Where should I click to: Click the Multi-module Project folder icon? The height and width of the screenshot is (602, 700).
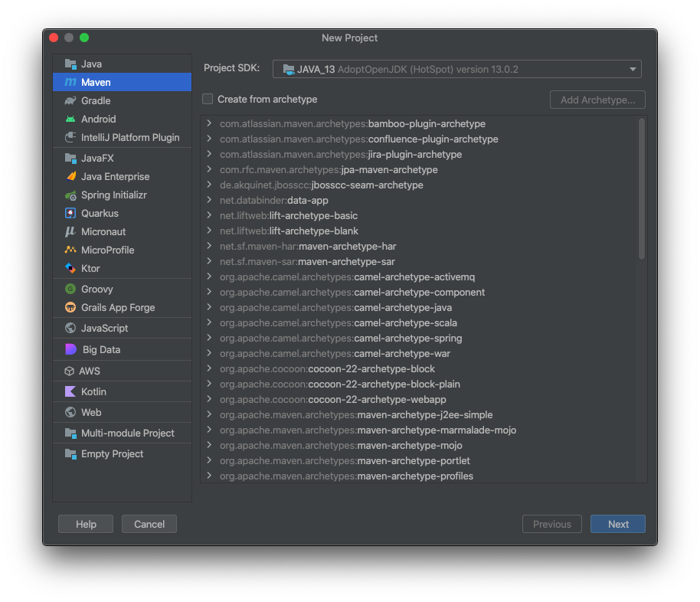pyautogui.click(x=70, y=433)
